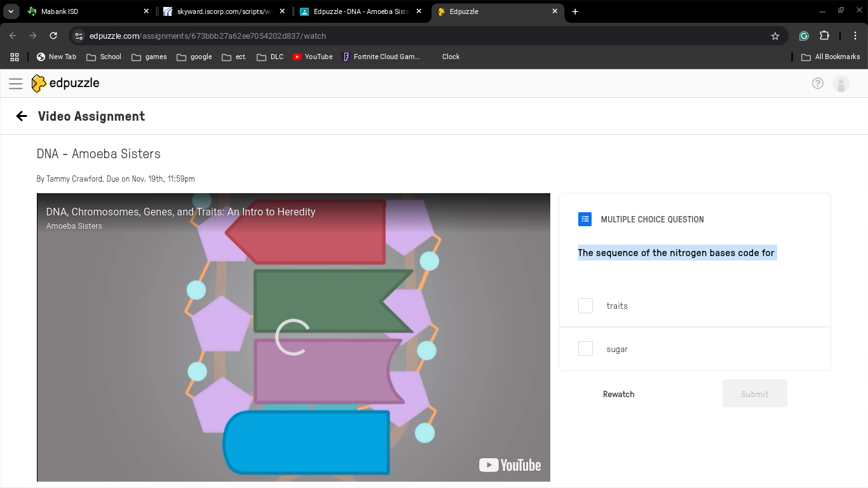This screenshot has height=488, width=868.
Task: Open the DLC bookmarks folder
Action: (270, 57)
